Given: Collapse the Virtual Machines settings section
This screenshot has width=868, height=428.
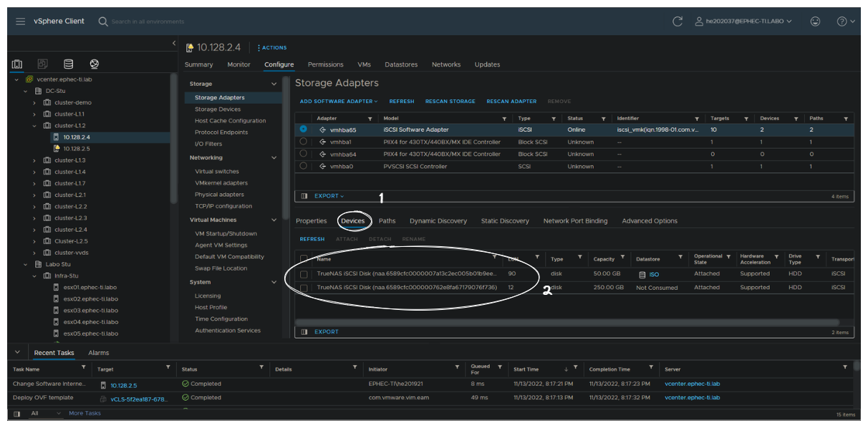Looking at the screenshot, I should (274, 220).
